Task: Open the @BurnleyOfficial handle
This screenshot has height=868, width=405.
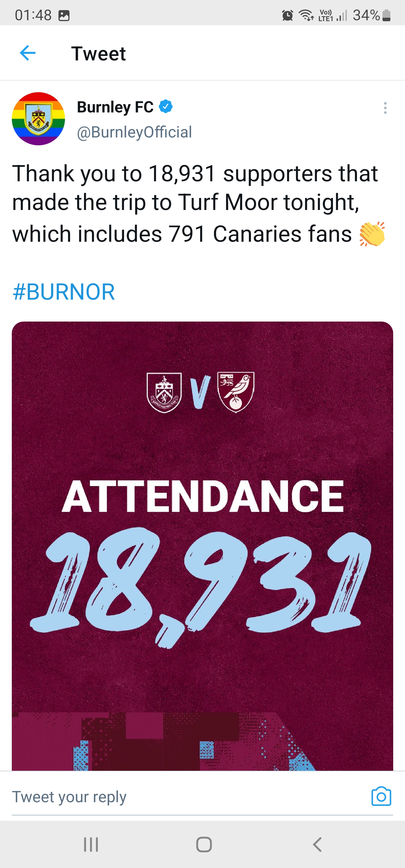Action: [134, 132]
